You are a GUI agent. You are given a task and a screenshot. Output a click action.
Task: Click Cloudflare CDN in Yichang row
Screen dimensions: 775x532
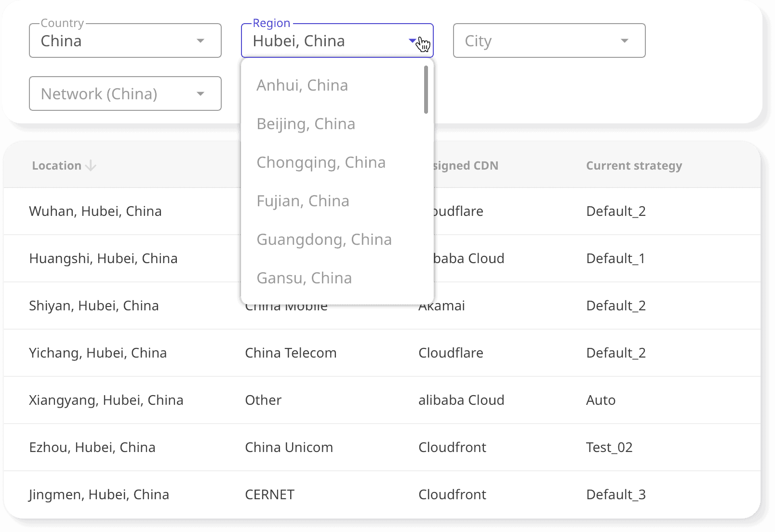[451, 353]
